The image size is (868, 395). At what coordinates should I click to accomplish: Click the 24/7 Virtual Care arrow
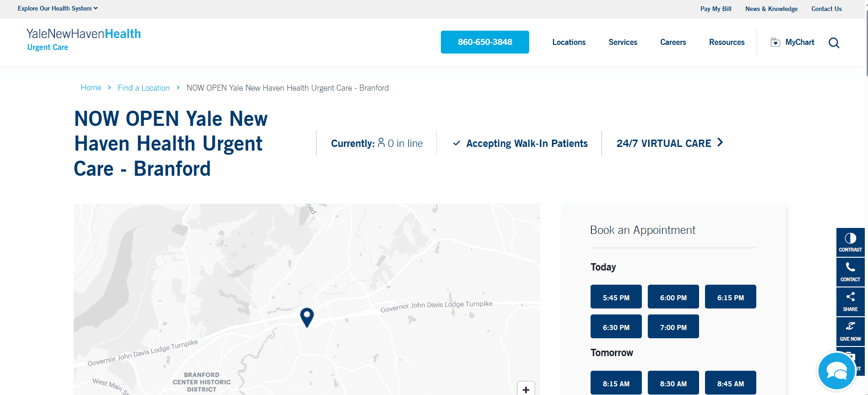(x=720, y=142)
